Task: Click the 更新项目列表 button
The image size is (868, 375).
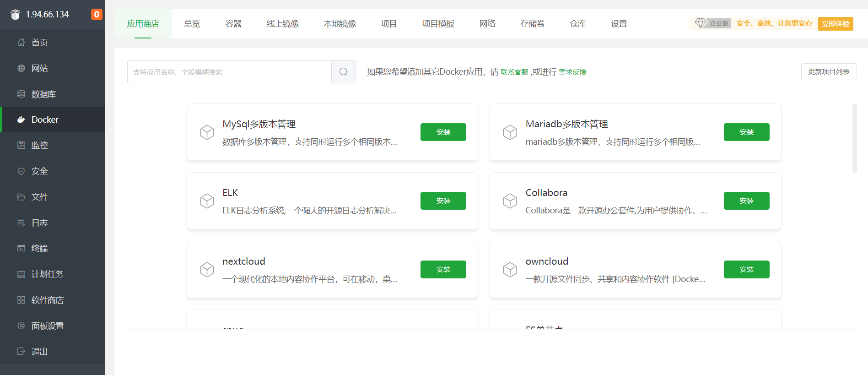Action: [x=829, y=71]
